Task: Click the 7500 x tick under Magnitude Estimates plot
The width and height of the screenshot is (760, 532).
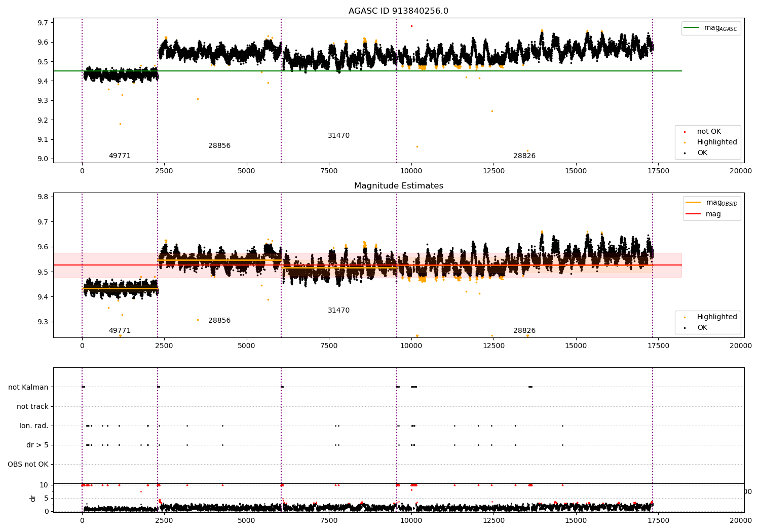Action: click(x=329, y=346)
